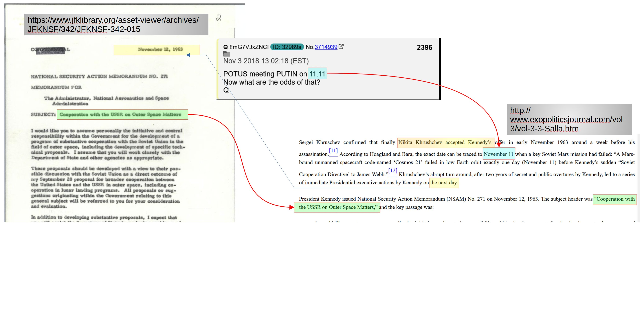
Task: Open footnote reference [12]
Action: (x=392, y=171)
